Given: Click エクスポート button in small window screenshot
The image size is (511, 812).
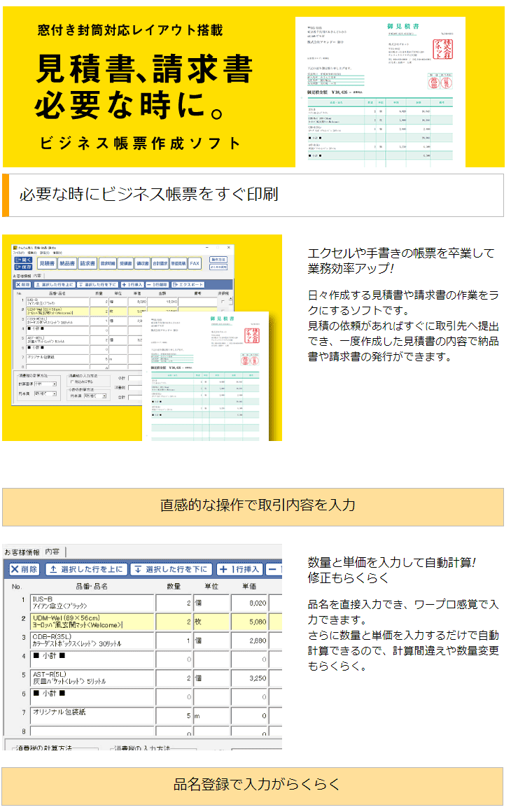Looking at the screenshot, I should point(188,285).
